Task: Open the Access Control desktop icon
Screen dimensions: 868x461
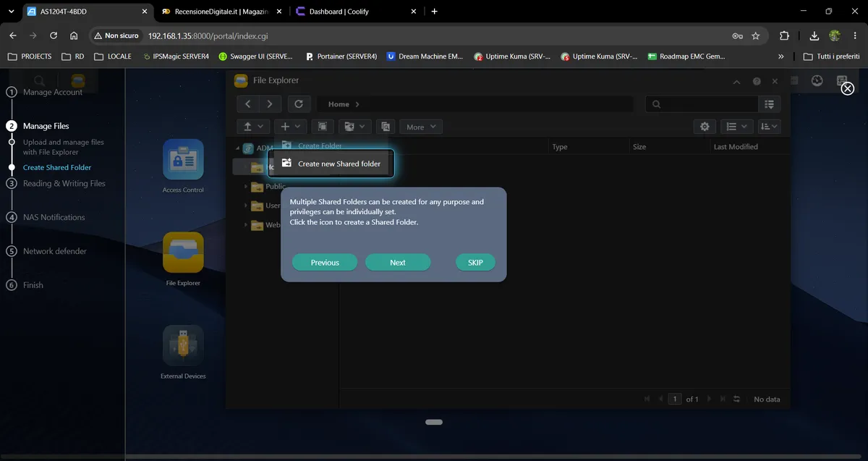Action: (183, 166)
